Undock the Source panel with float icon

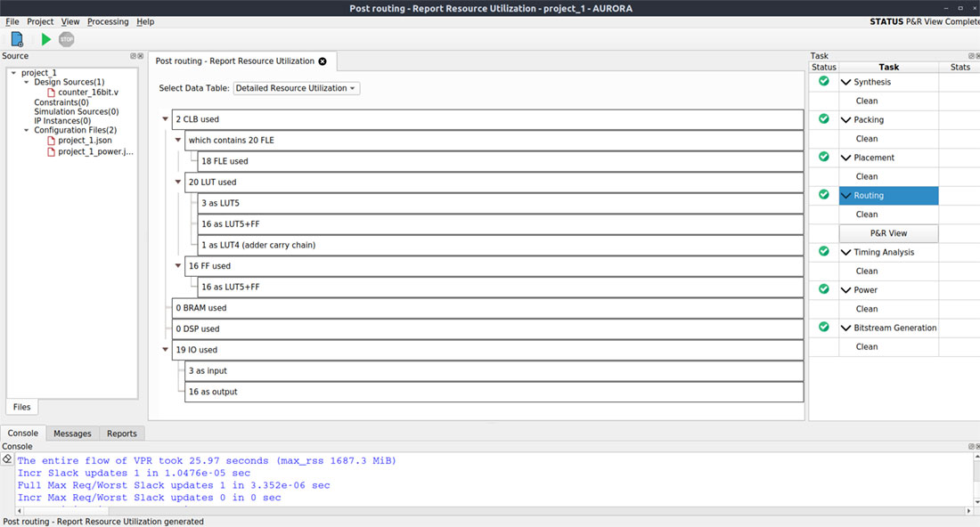(133, 56)
